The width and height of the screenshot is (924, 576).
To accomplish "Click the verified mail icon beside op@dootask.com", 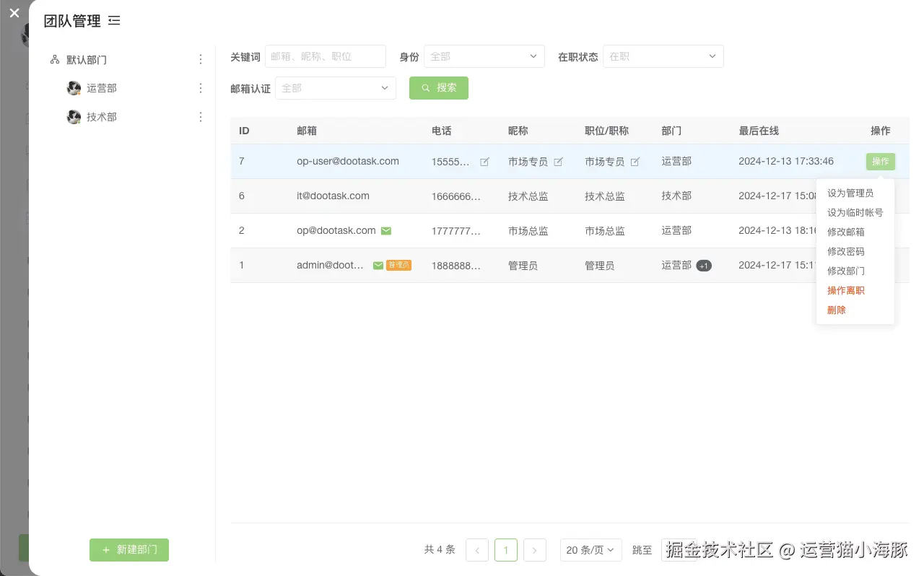I will coord(386,231).
